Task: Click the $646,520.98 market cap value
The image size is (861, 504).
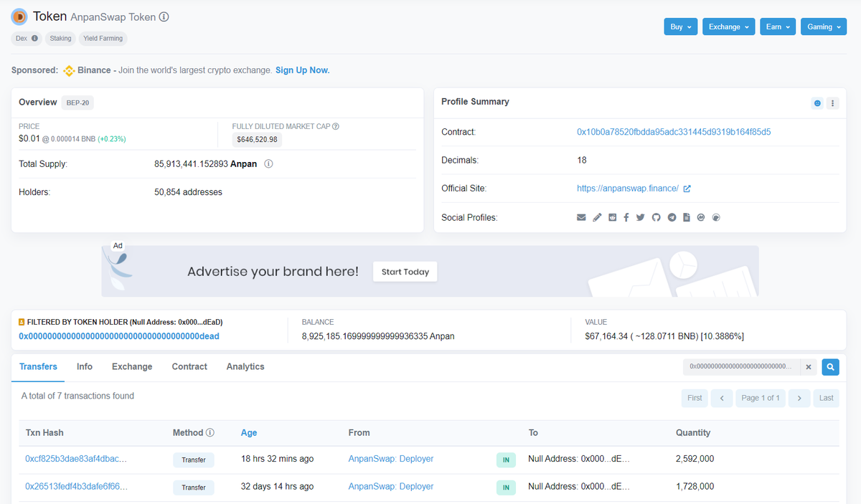Action: (257, 140)
